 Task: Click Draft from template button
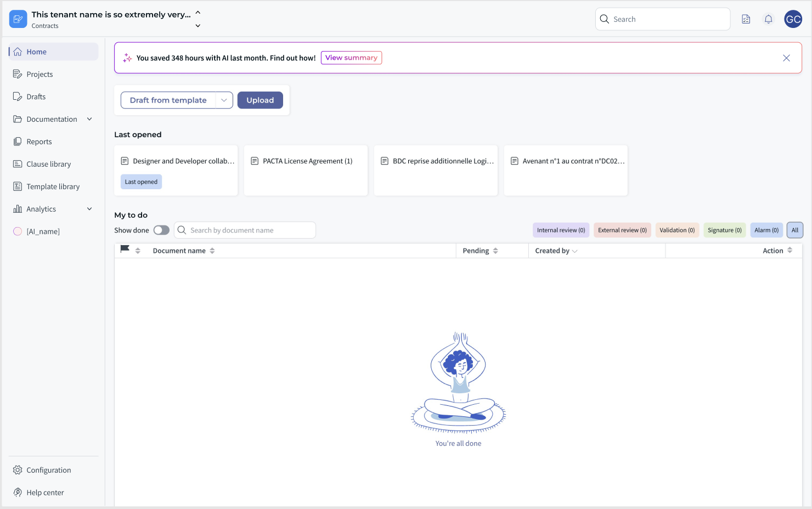[168, 100]
